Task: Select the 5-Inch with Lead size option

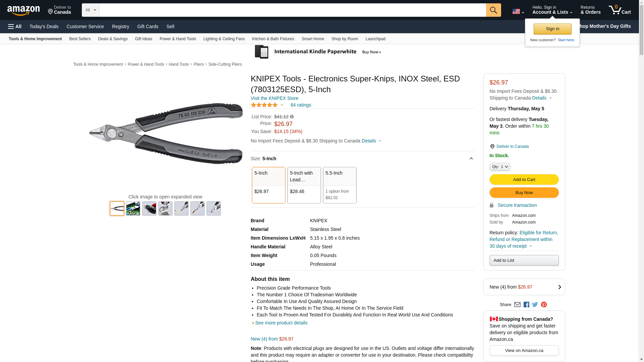Action: point(304,185)
